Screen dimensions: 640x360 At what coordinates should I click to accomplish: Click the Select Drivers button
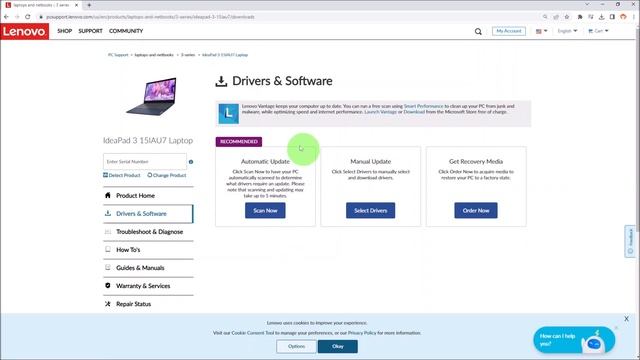coord(371,211)
